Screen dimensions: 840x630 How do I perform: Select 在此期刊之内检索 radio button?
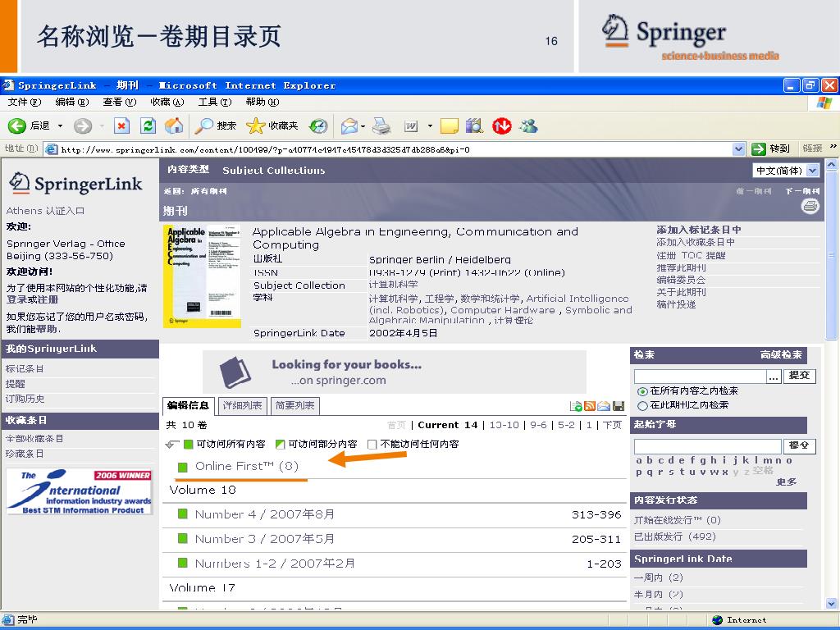642,405
